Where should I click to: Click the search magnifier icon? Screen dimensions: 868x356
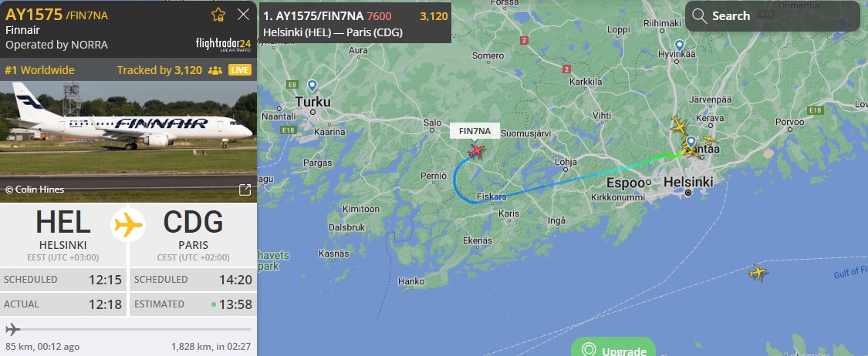tap(699, 16)
